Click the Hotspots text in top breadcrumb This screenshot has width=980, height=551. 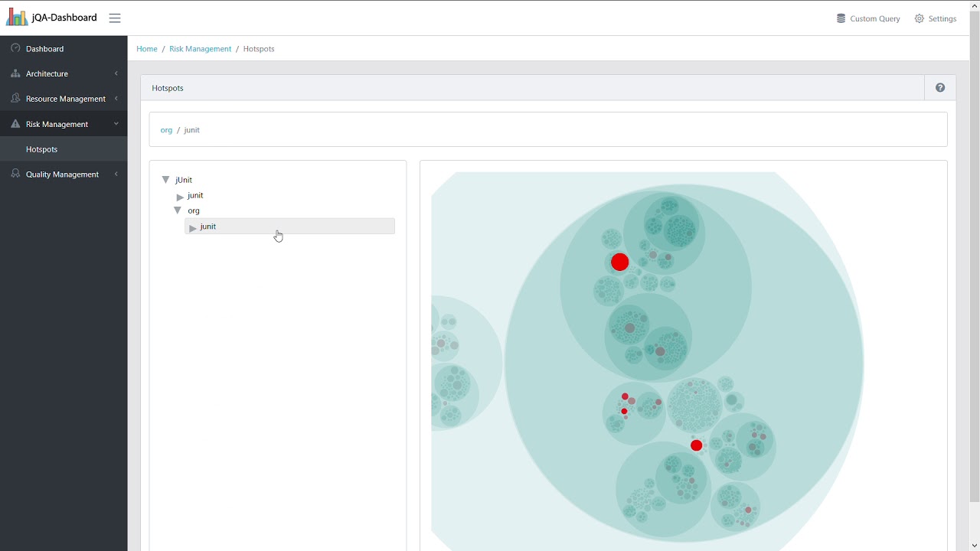[259, 49]
